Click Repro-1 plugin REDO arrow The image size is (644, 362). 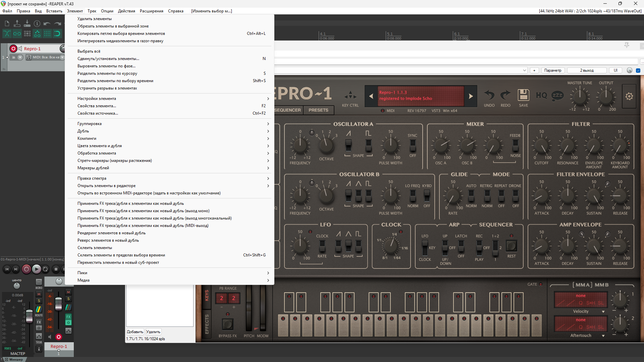click(505, 95)
